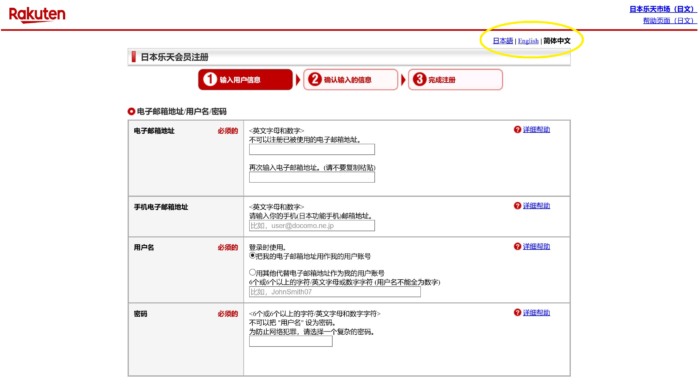Viewport: 700px width, 382px height.
Task: Switch language to English
Action: tap(528, 41)
